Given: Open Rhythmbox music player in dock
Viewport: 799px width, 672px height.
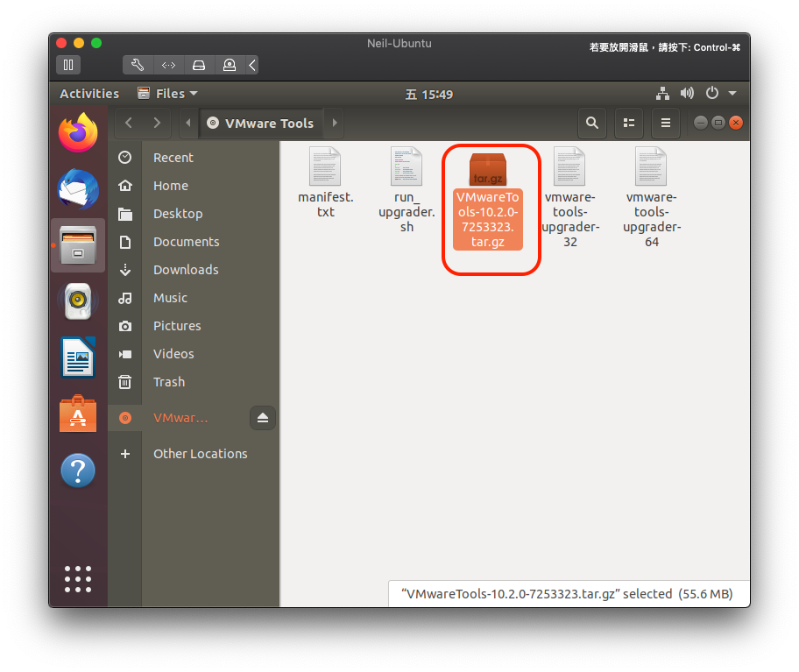Looking at the screenshot, I should [78, 301].
